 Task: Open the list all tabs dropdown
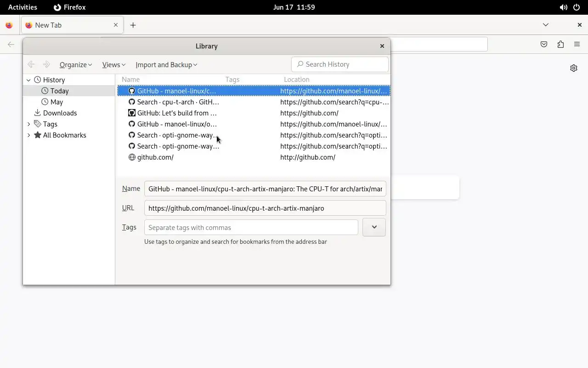[x=546, y=25]
